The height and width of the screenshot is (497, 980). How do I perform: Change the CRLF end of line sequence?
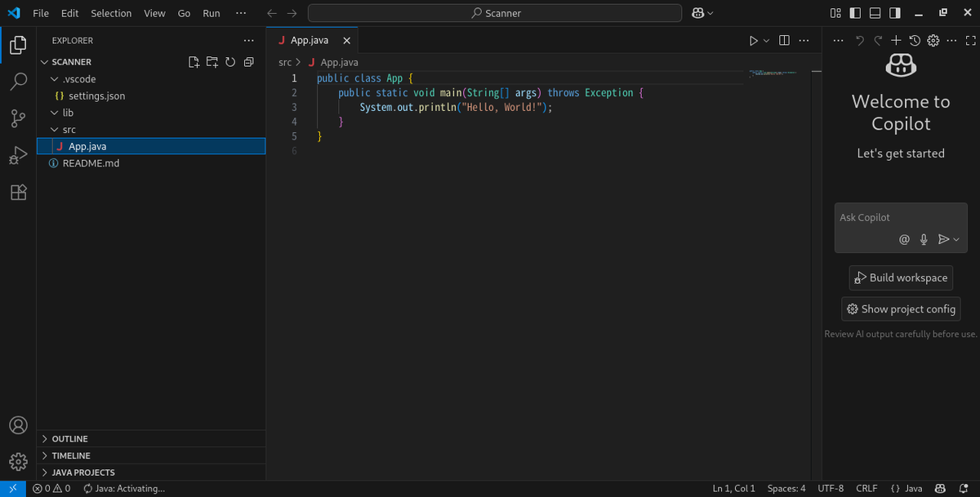coord(866,488)
